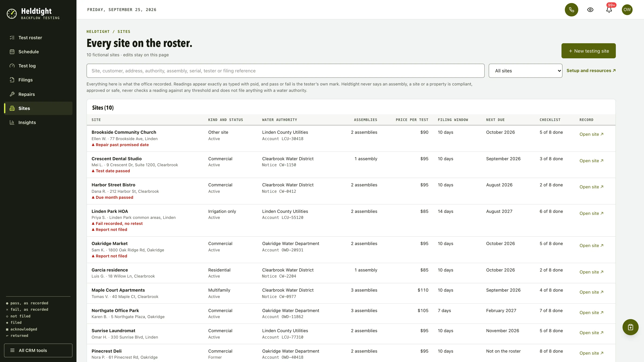Go to Test roster in sidebar

coord(38,38)
